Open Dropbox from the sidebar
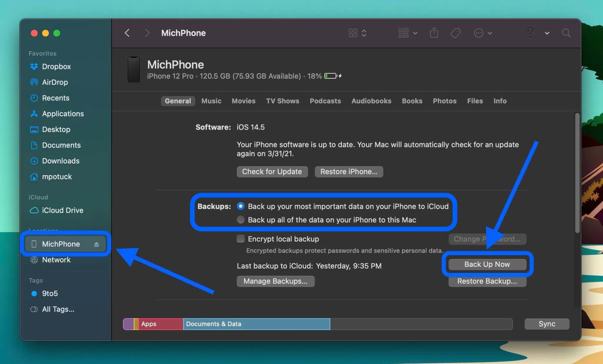 pos(56,67)
